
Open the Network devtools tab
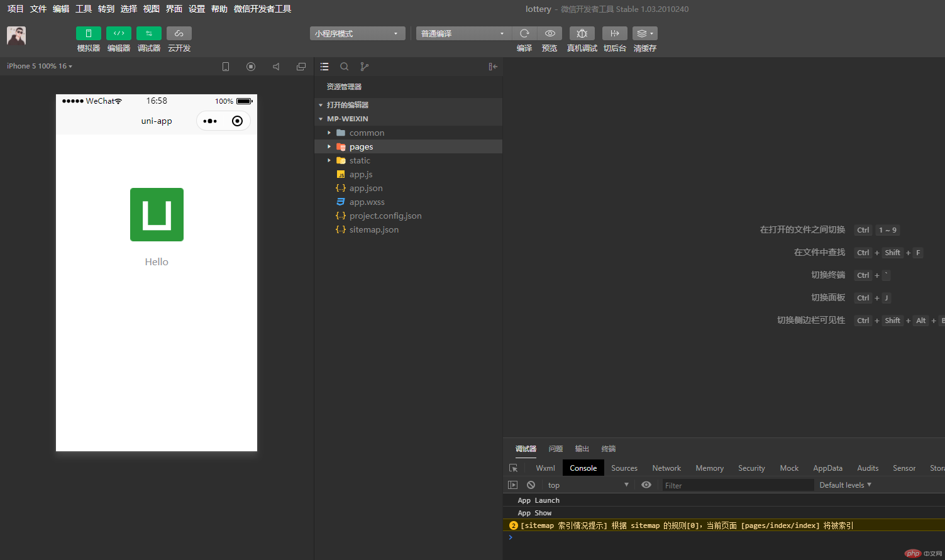(x=666, y=468)
